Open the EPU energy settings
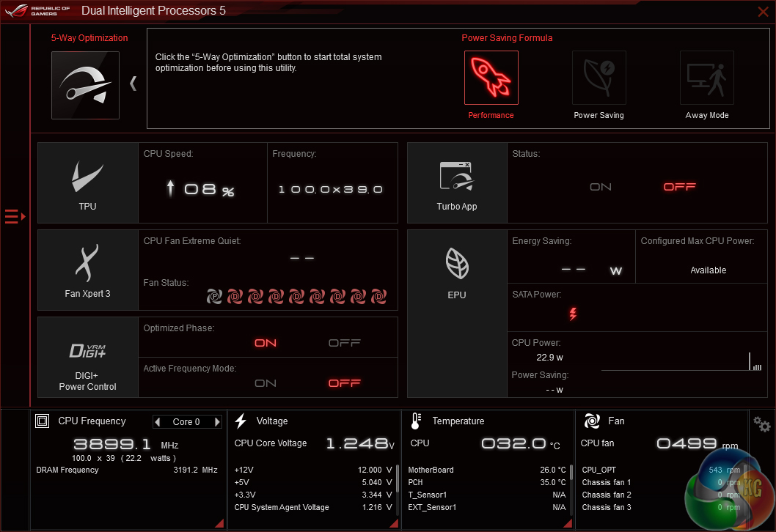 pos(456,269)
